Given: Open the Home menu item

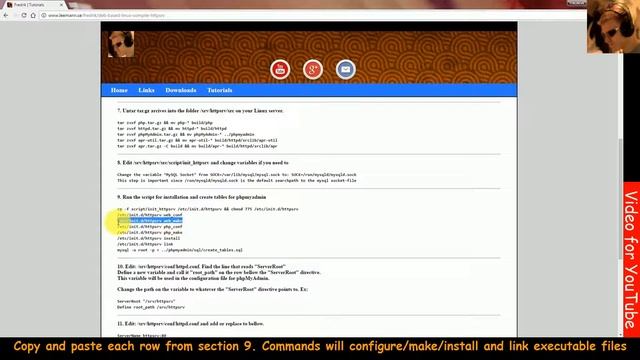Looking at the screenshot, I should 119,90.
